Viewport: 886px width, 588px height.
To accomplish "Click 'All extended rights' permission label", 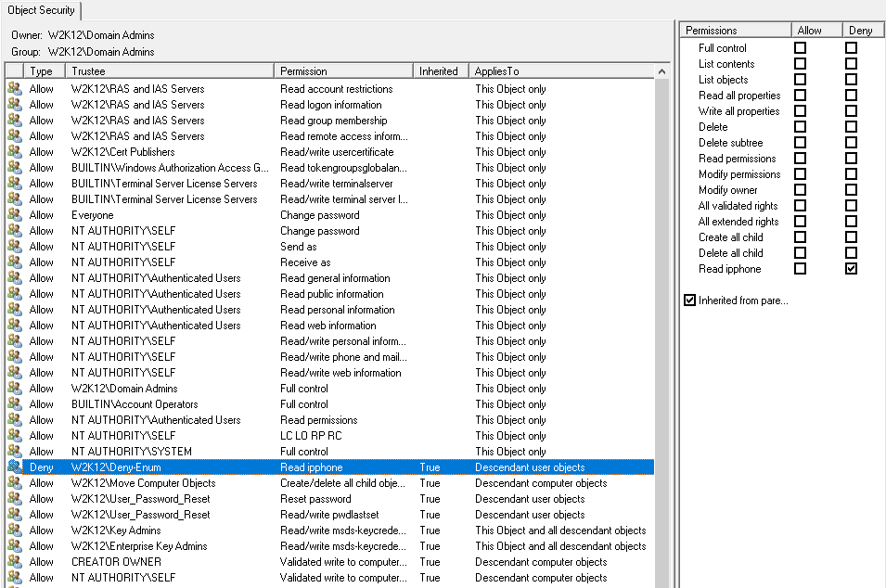I will pos(738,222).
